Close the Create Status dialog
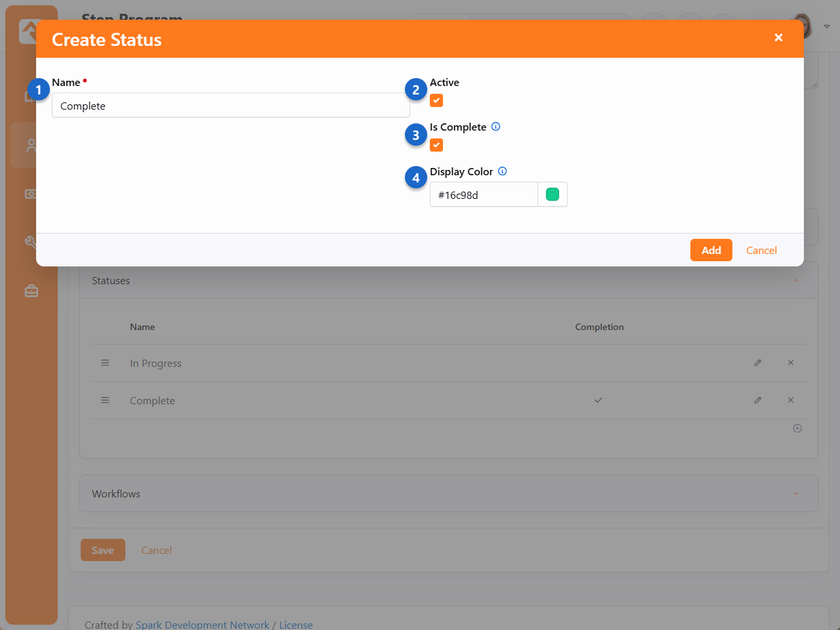 [x=778, y=37]
